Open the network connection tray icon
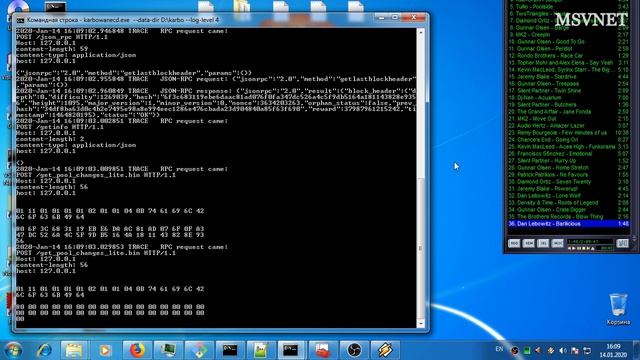The height and width of the screenshot is (360, 640). tap(587, 351)
